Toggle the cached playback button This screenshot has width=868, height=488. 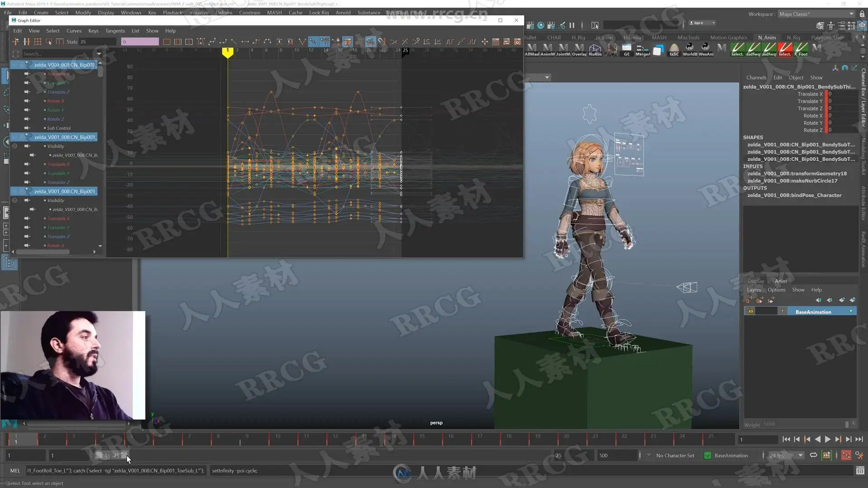pos(826,455)
